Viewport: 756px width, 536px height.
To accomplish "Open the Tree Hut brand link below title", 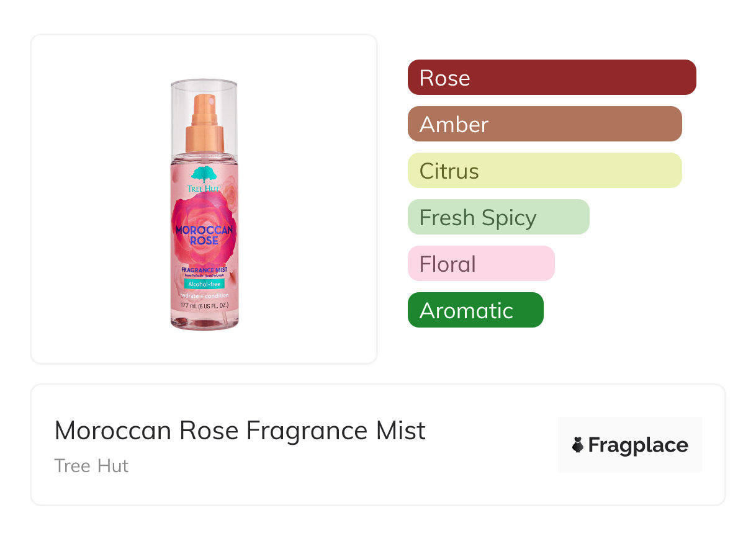I will (91, 465).
